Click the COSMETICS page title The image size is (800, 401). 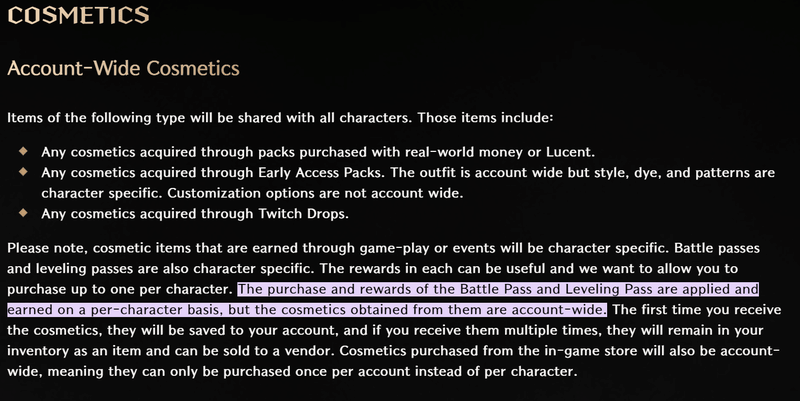[78, 15]
